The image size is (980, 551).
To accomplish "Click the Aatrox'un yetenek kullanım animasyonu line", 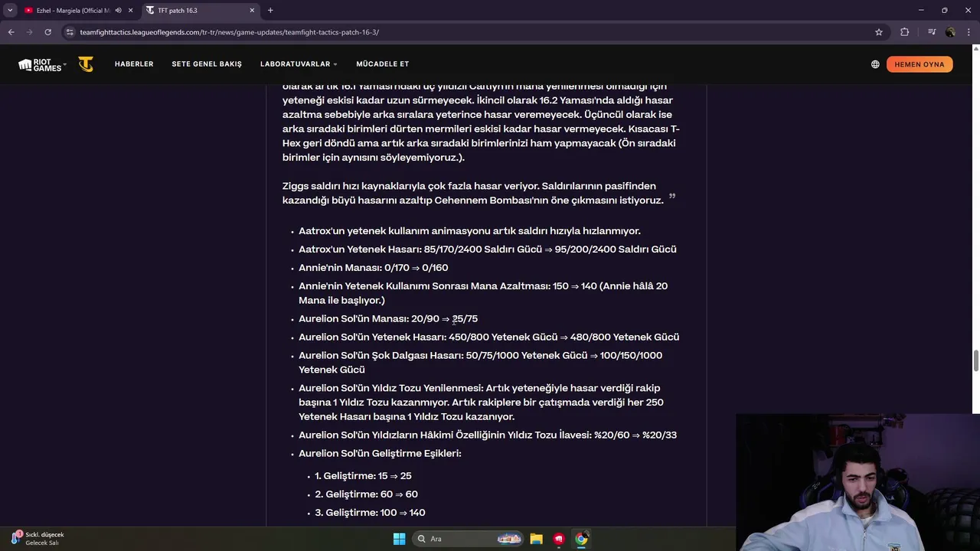I will (469, 231).
